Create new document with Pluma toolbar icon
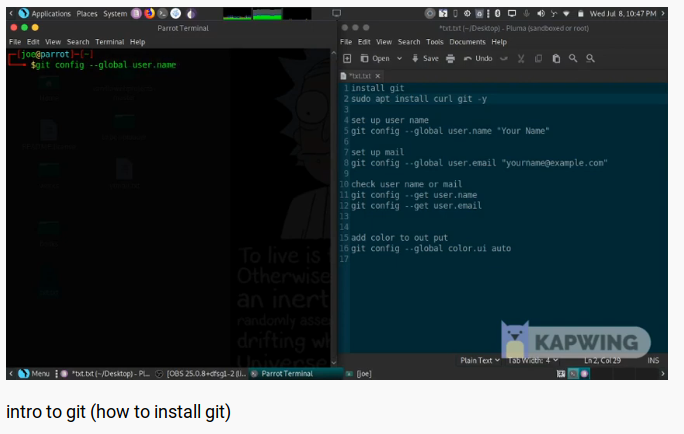 347,58
